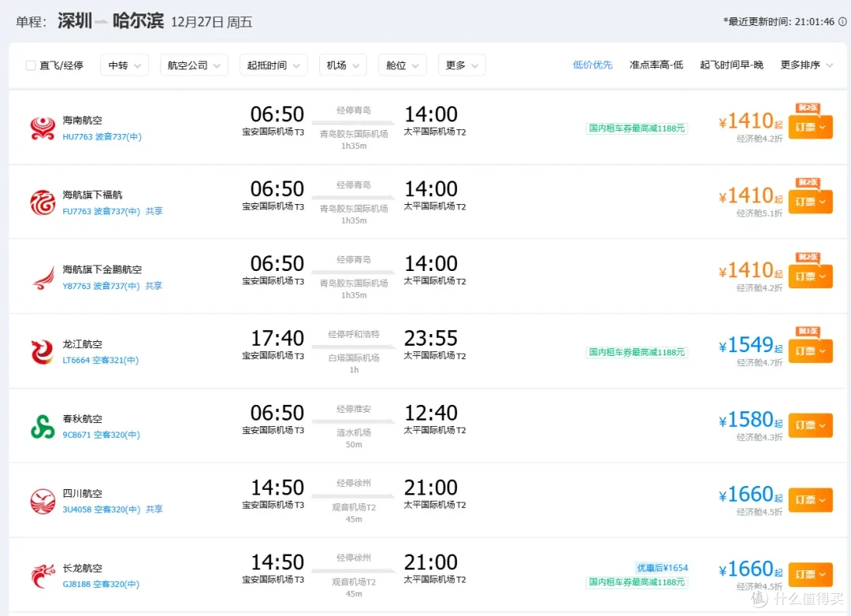Sort flights by 起飞时间早-晚

coord(731,65)
